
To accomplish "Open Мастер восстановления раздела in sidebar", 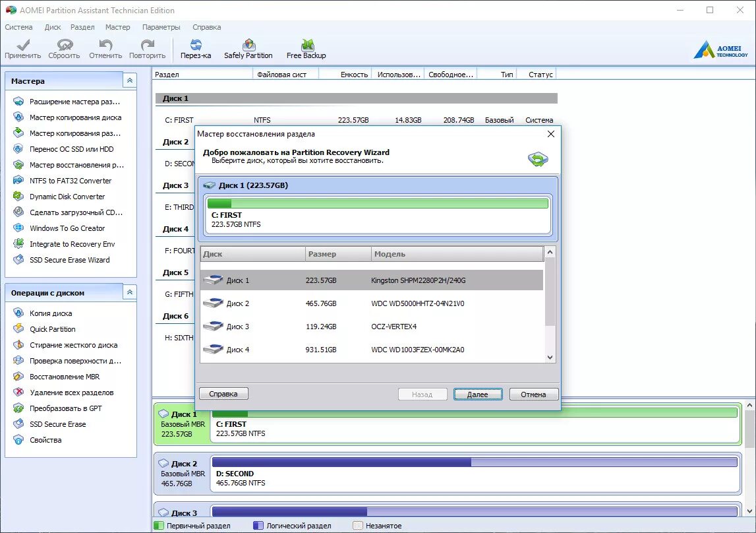I will click(69, 165).
